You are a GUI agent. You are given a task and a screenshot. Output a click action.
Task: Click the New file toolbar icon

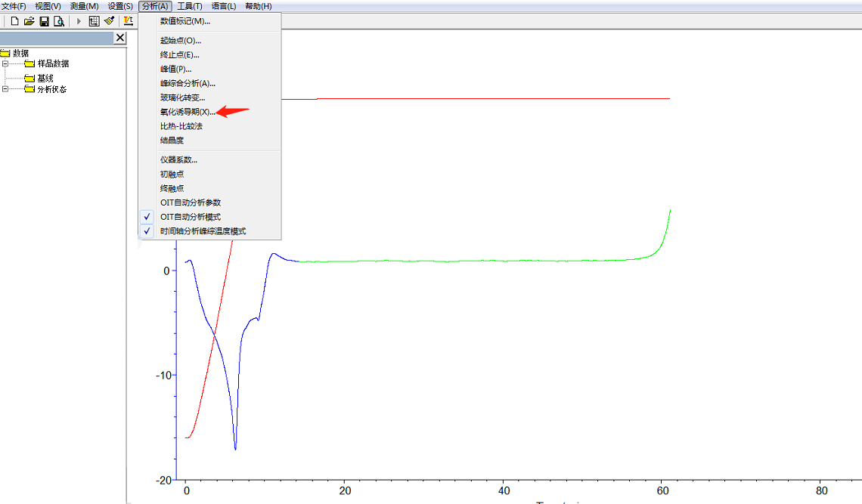point(14,21)
